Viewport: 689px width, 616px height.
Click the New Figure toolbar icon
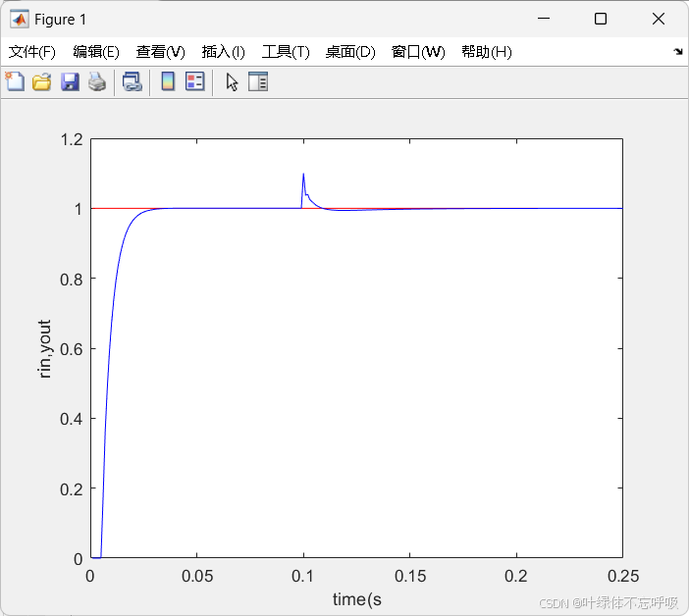15,81
